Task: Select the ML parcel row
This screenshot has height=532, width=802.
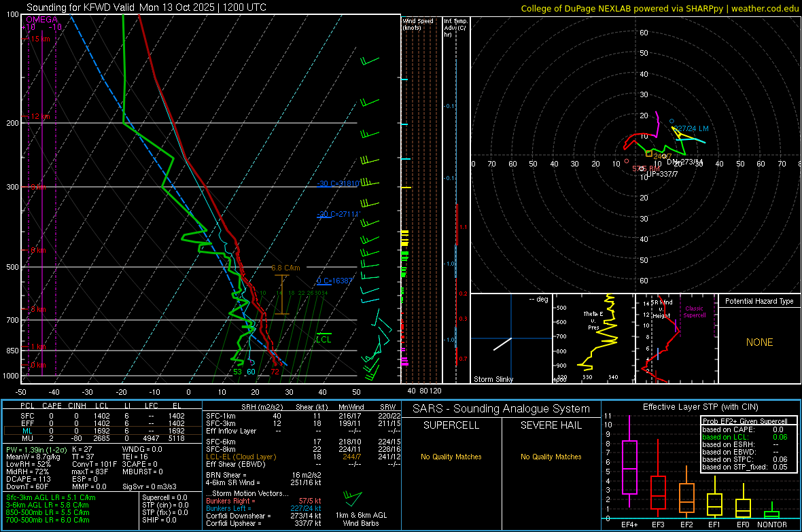Action: pos(103,431)
